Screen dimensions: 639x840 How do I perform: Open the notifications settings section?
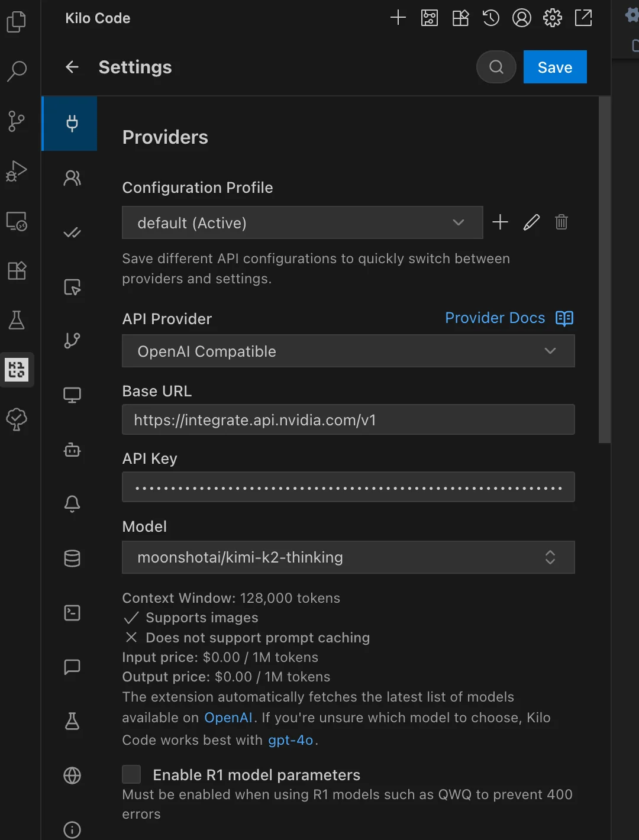coord(72,503)
